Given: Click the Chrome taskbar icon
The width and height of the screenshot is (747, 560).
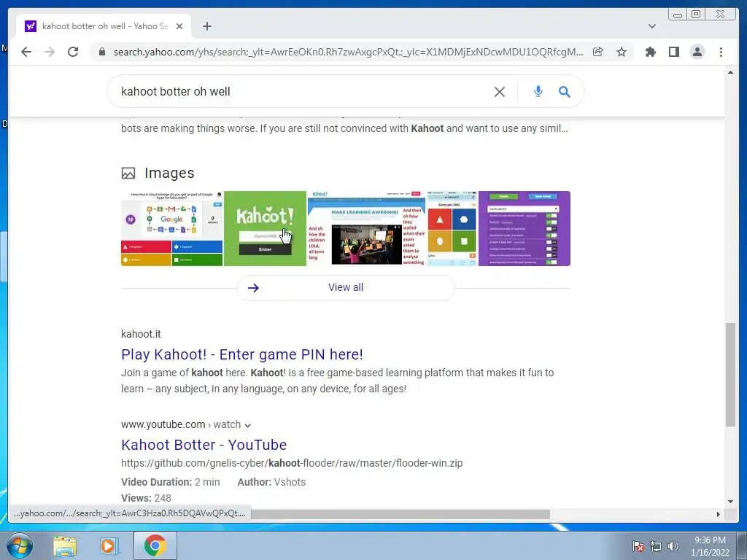Looking at the screenshot, I should point(155,546).
